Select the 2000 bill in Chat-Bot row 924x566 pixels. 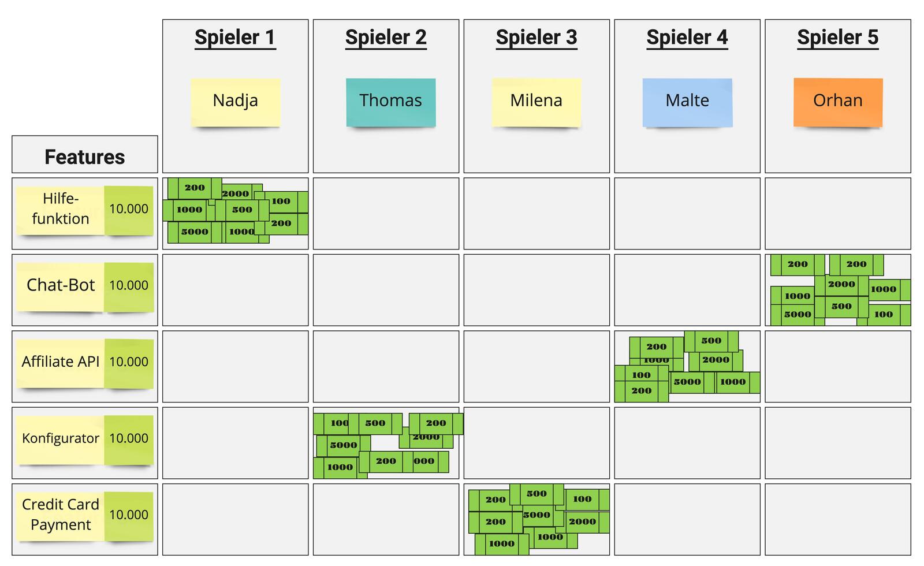pyautogui.click(x=841, y=284)
